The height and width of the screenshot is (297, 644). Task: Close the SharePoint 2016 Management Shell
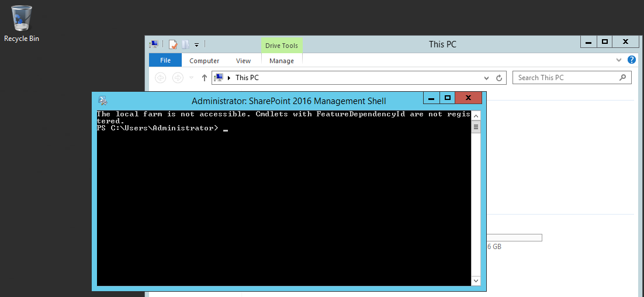pos(469,98)
